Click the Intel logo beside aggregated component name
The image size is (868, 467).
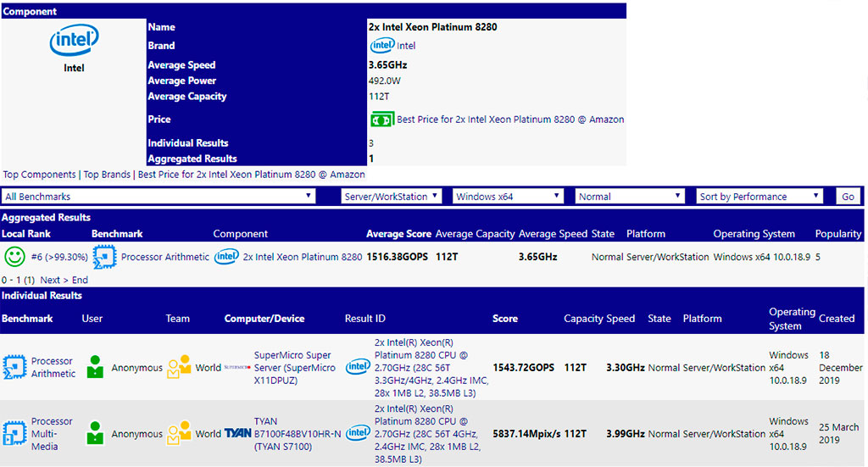click(227, 256)
